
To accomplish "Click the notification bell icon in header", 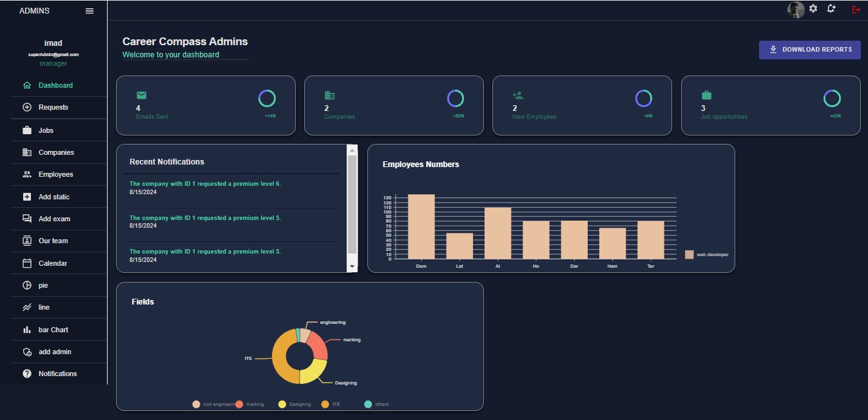I will click(831, 9).
